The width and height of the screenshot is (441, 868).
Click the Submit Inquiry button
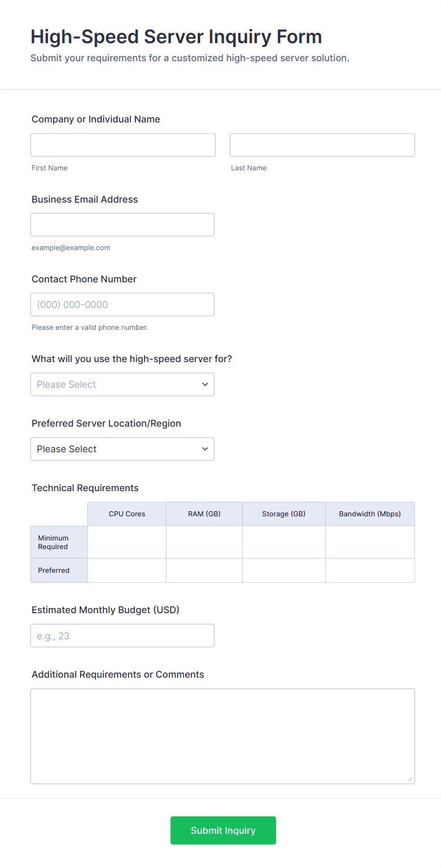point(223,830)
